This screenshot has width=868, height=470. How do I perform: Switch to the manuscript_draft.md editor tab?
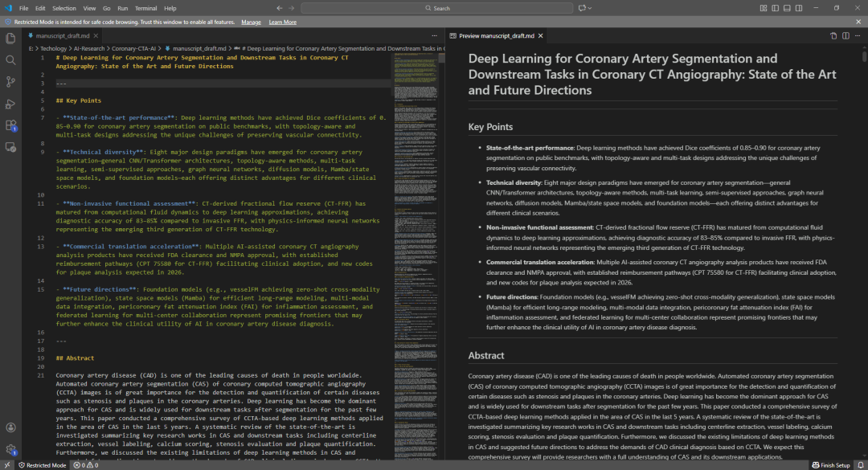[x=63, y=35]
